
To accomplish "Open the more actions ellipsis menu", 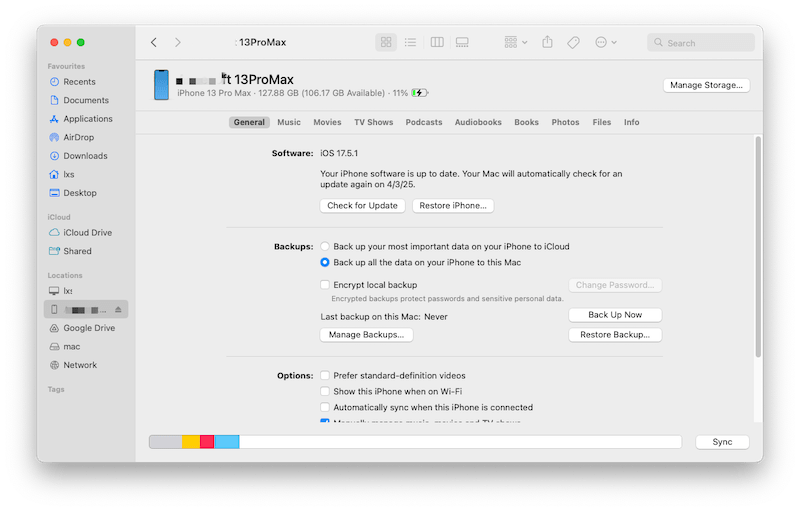I will tap(605, 43).
